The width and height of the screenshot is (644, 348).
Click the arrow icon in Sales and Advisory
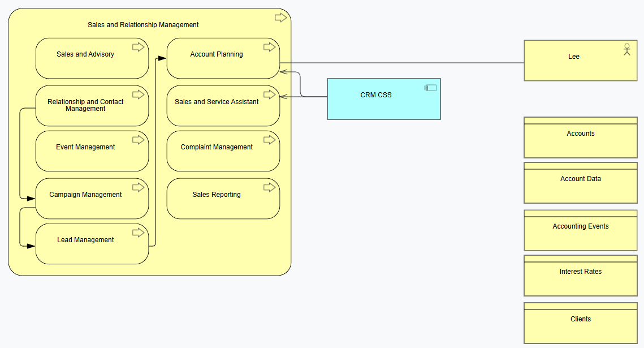[139, 48]
